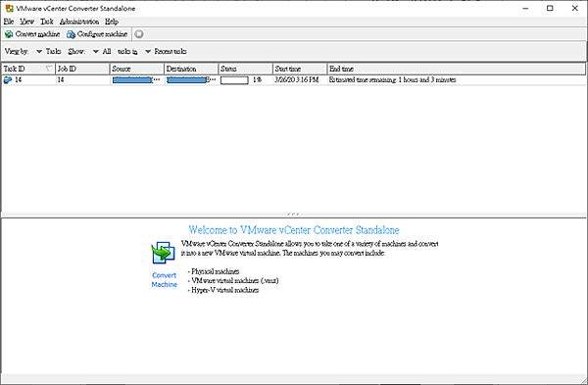This screenshot has height=385, width=588.
Task: Sort by Job ID column header
Action: tap(82, 69)
